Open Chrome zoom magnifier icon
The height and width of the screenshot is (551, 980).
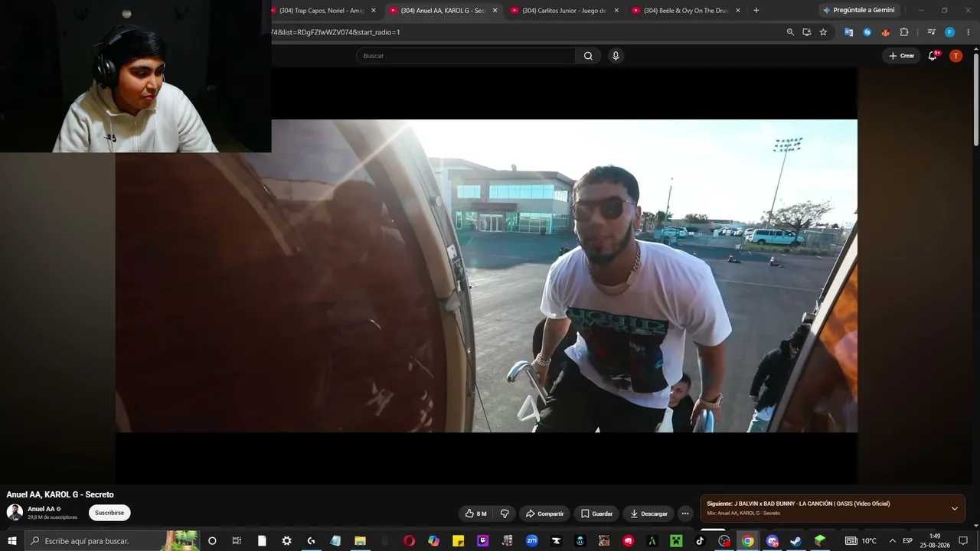(x=790, y=32)
